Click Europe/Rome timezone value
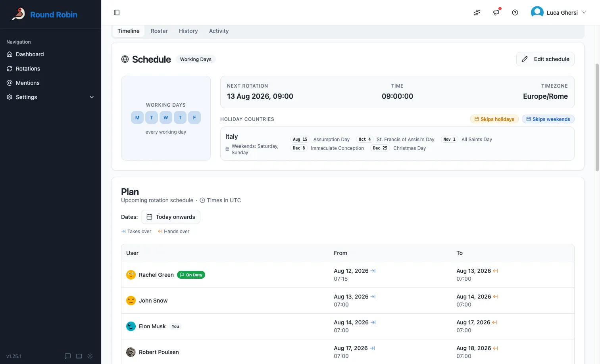The width and height of the screenshot is (600, 364). (x=545, y=96)
